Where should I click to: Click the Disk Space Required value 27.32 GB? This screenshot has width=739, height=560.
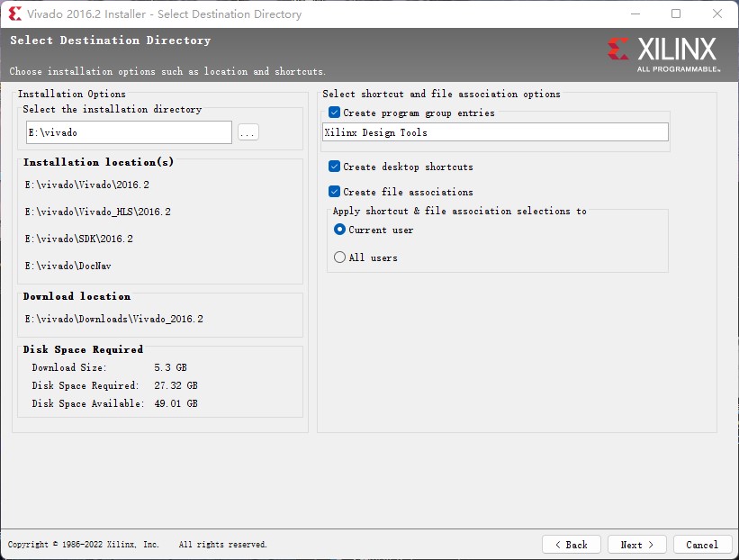[x=176, y=385]
